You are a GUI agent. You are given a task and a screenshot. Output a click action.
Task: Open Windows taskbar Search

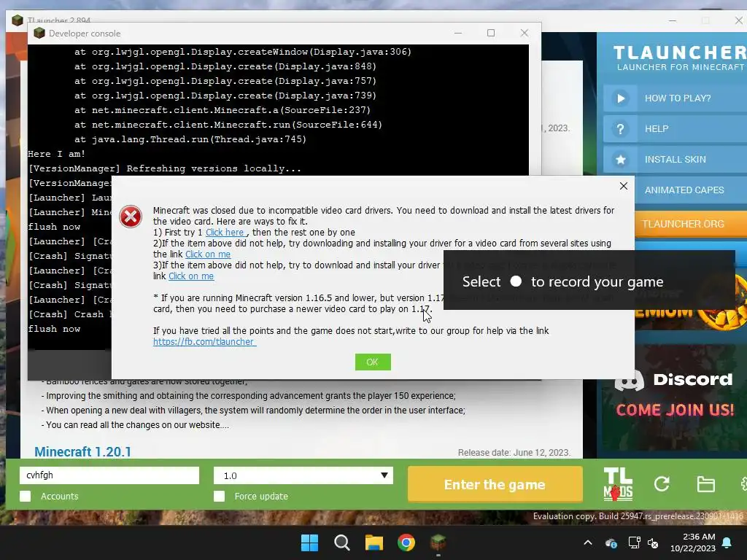[x=341, y=542]
